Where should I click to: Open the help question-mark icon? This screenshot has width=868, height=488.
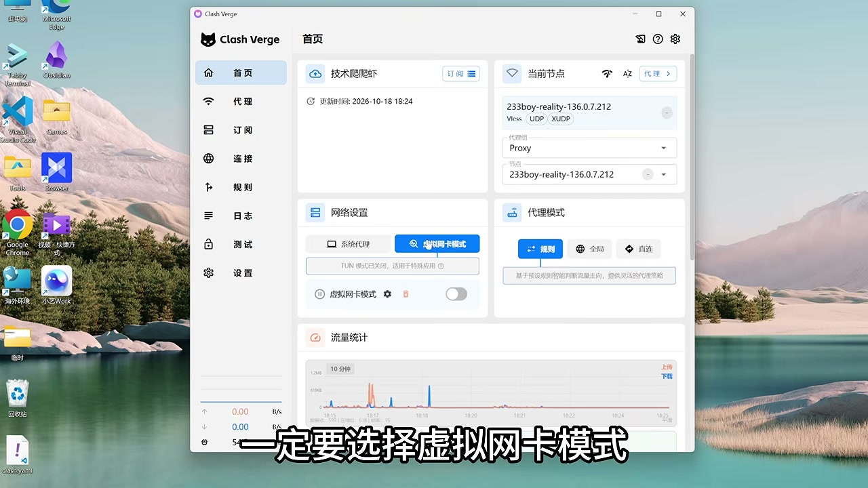pyautogui.click(x=658, y=39)
